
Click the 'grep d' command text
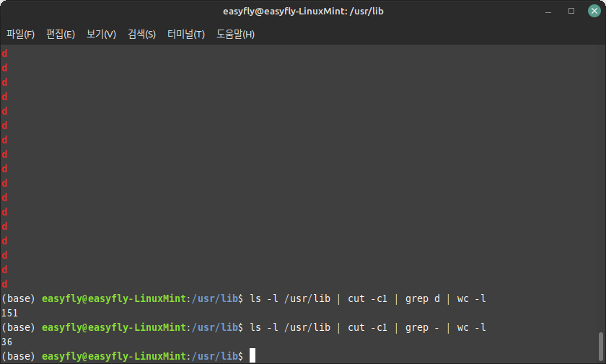point(423,298)
